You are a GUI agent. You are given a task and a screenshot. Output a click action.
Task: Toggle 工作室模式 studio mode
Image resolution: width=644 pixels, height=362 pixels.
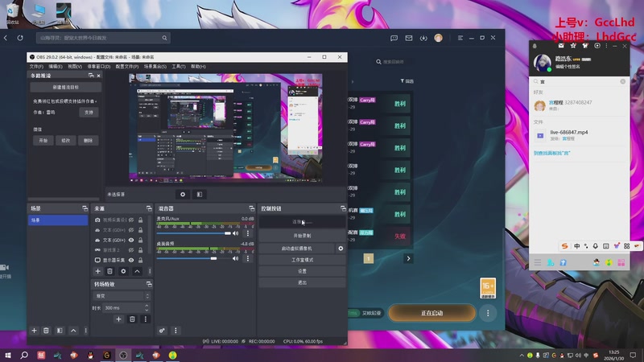[x=302, y=260]
